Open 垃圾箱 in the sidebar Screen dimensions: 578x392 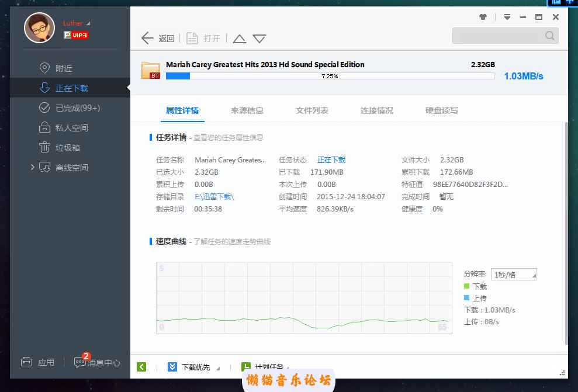click(70, 148)
